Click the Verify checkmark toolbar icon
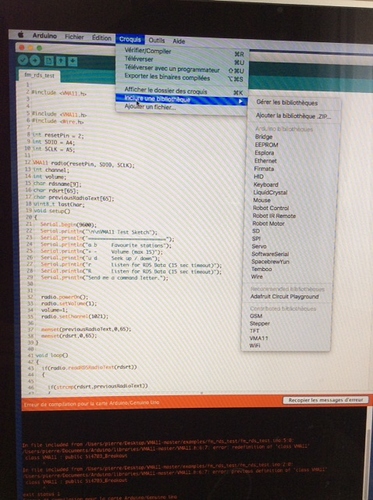373x500 pixels. 23,60
